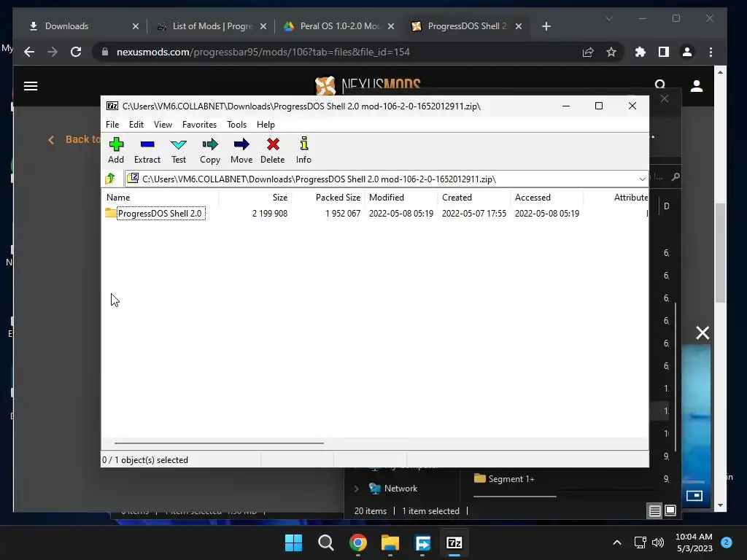Select Network in File Explorer

pyautogui.click(x=400, y=489)
